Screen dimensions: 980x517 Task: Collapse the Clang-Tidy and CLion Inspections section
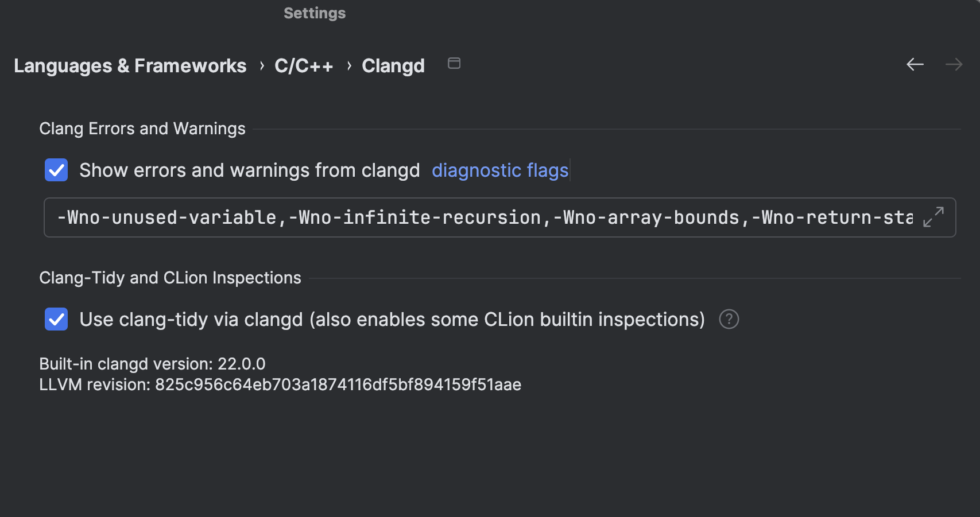[x=170, y=278]
